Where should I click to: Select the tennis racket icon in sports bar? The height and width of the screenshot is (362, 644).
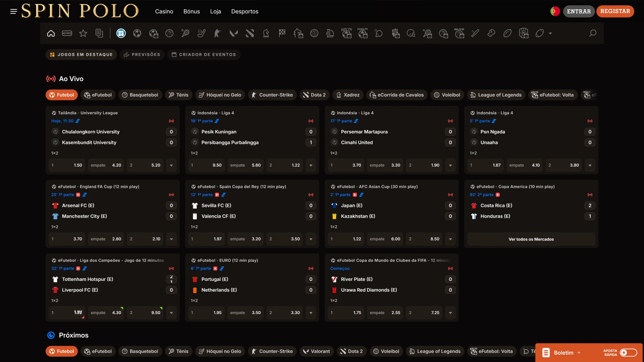pos(185,33)
